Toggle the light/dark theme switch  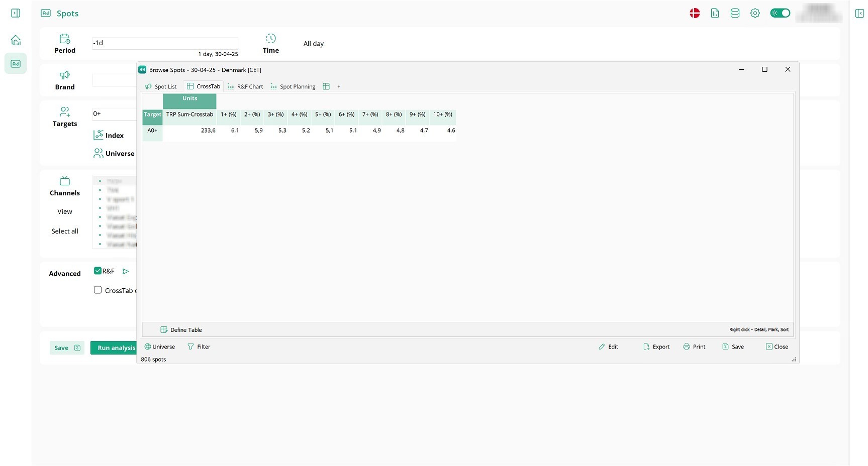click(x=780, y=13)
